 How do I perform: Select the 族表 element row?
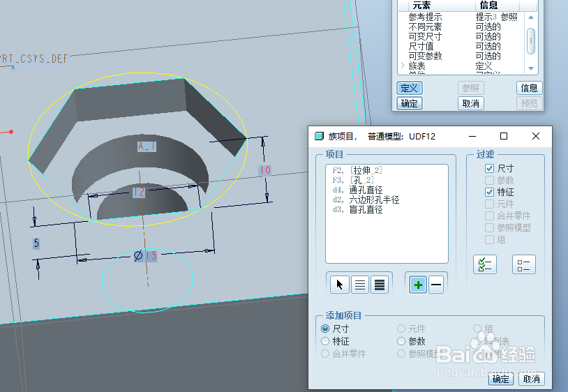coord(461,66)
